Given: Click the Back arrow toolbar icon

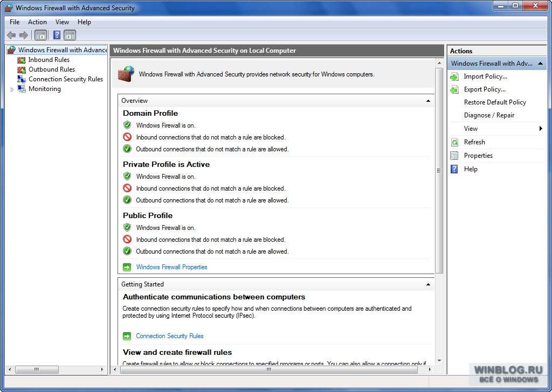Looking at the screenshot, I should [12, 35].
